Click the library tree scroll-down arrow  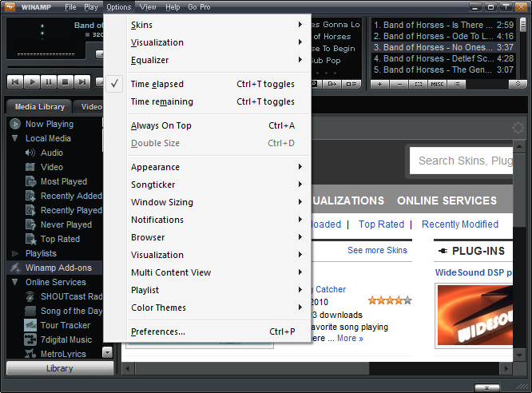[x=107, y=352]
